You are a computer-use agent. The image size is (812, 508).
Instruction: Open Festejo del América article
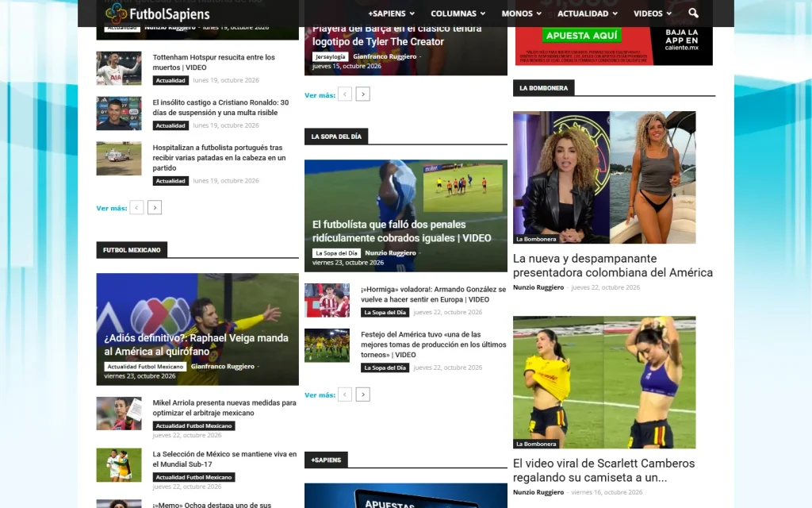433,344
